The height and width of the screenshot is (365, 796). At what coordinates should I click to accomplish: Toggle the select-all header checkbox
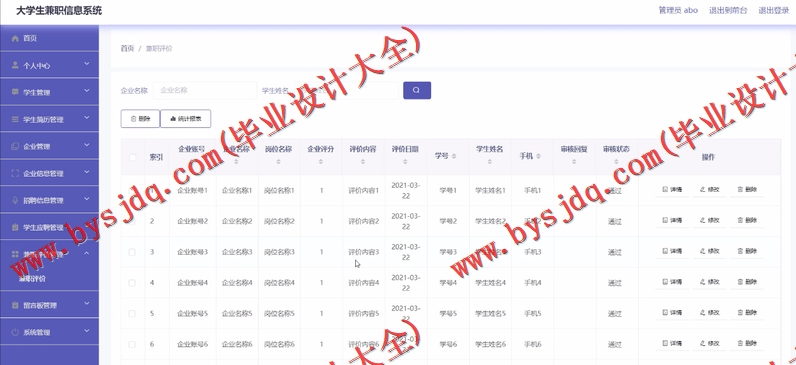[132, 157]
